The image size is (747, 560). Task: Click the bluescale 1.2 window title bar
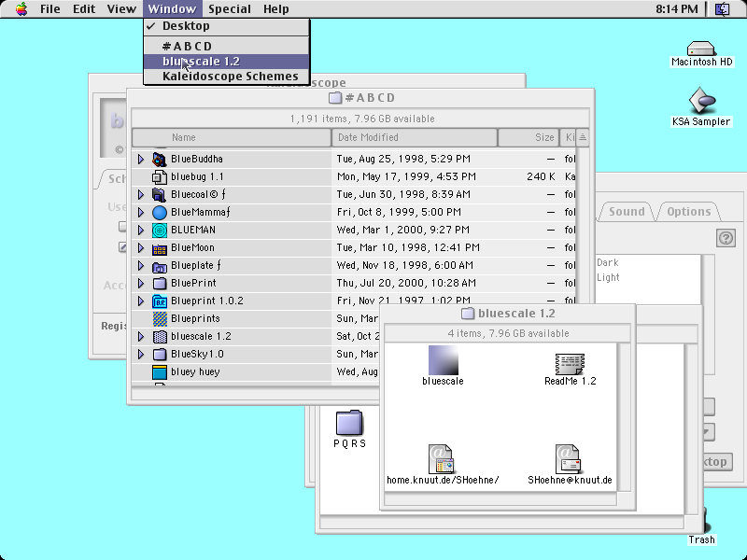[508, 314]
